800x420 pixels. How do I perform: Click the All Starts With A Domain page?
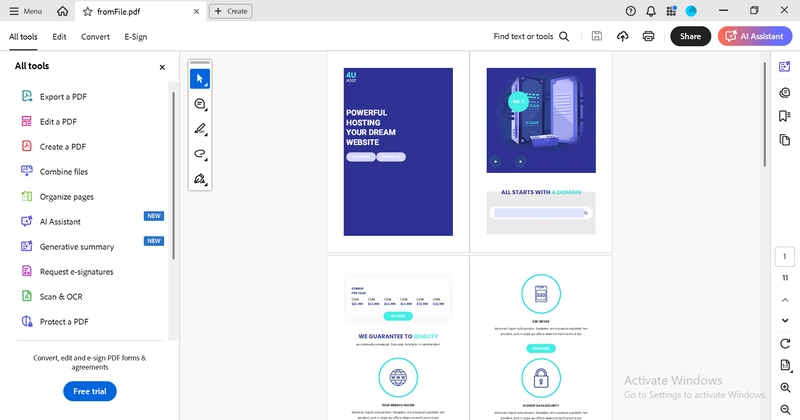(541, 152)
